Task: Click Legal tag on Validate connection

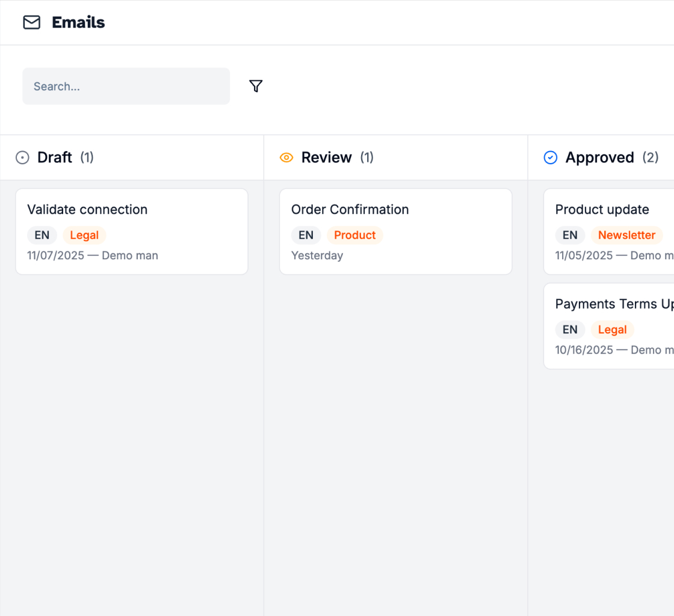Action: point(84,235)
